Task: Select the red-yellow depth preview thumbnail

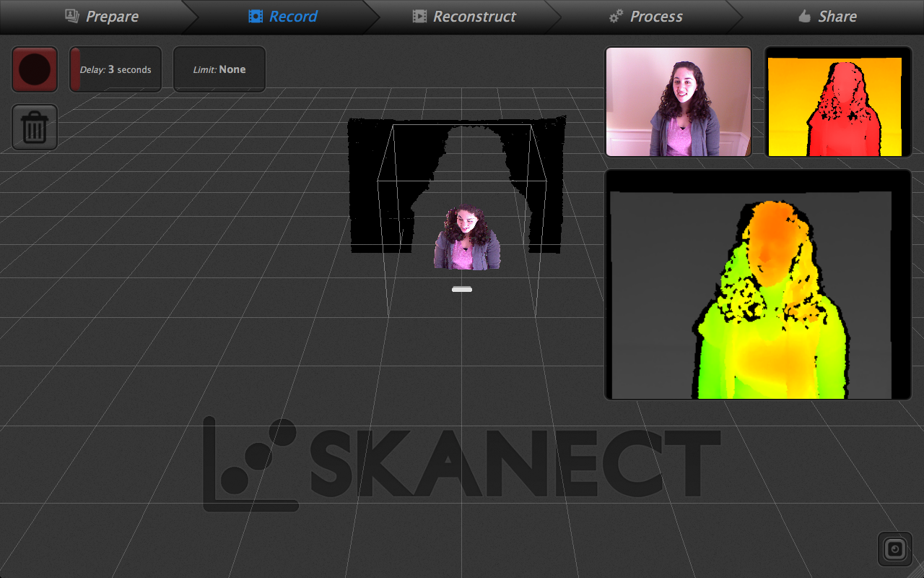Action: 838,102
